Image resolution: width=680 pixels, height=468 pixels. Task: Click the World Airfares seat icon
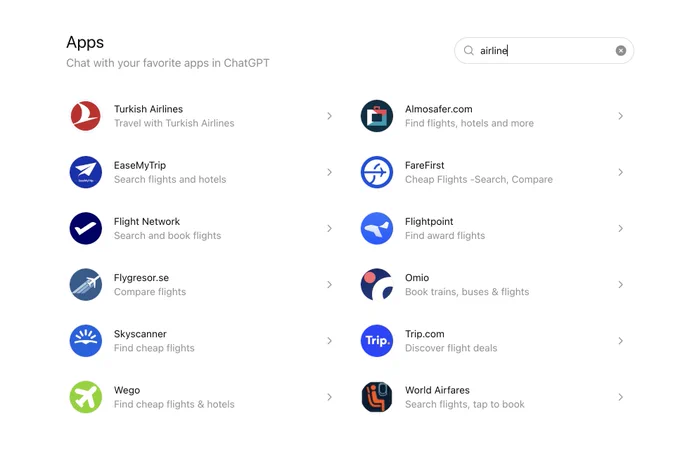coord(377,397)
